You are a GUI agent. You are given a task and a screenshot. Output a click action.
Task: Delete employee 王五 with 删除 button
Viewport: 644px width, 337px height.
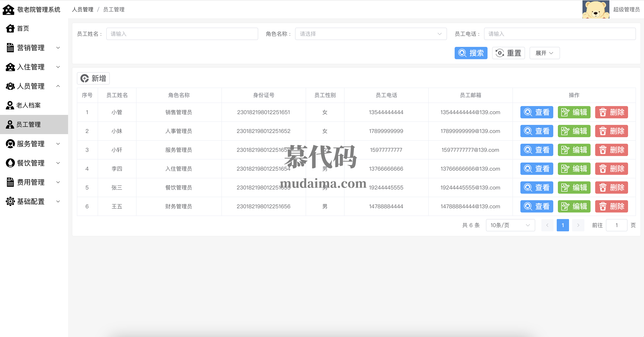(611, 207)
